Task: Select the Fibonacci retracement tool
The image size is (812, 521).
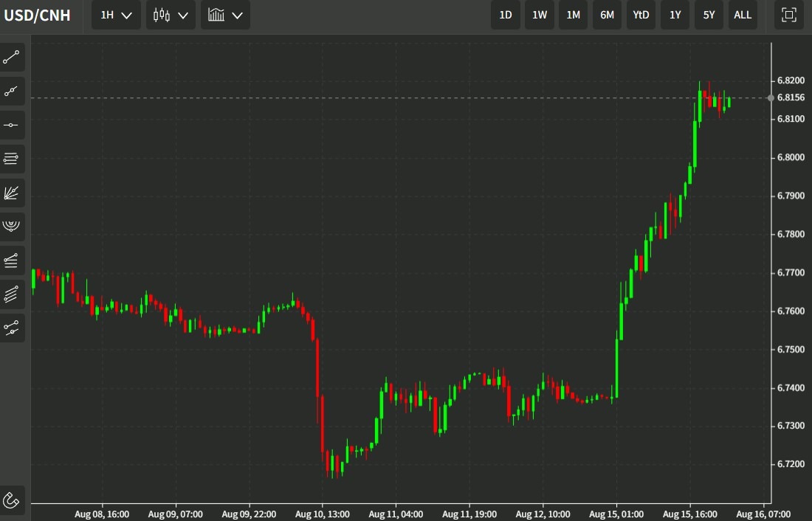Action: (x=11, y=260)
